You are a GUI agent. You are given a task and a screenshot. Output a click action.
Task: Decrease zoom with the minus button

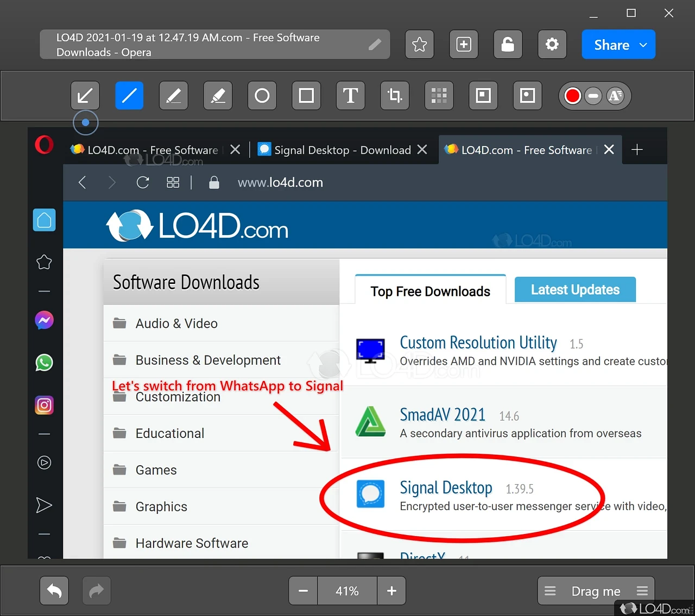pyautogui.click(x=304, y=590)
